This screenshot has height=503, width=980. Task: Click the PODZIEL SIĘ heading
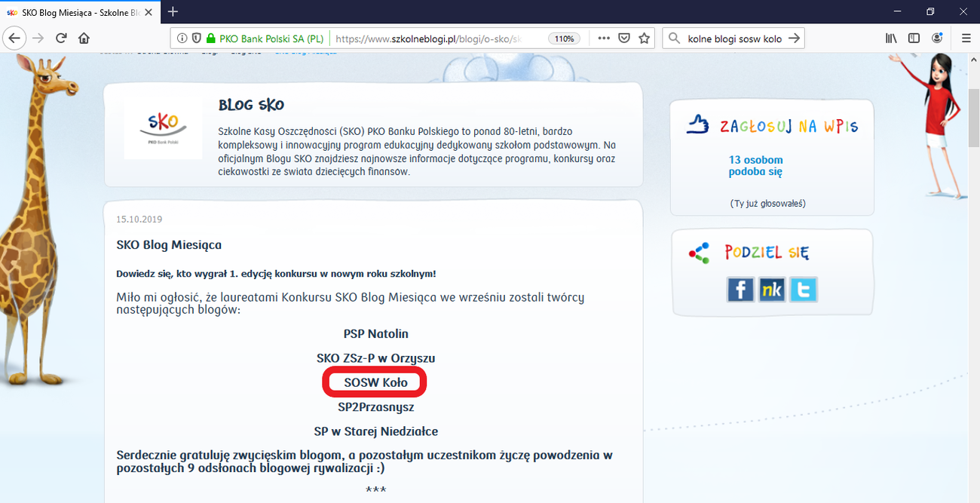point(767,252)
